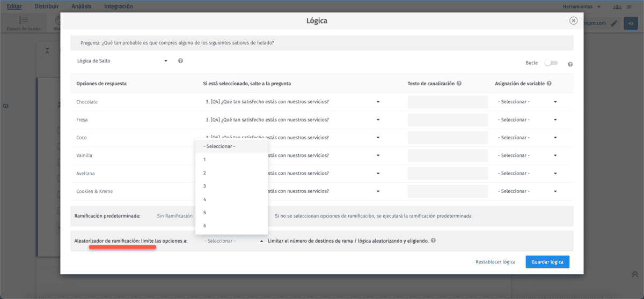Viewport: 644px width, 299px height.
Task: Open variable assignment dropdown for Chocolate
Action: click(x=527, y=102)
